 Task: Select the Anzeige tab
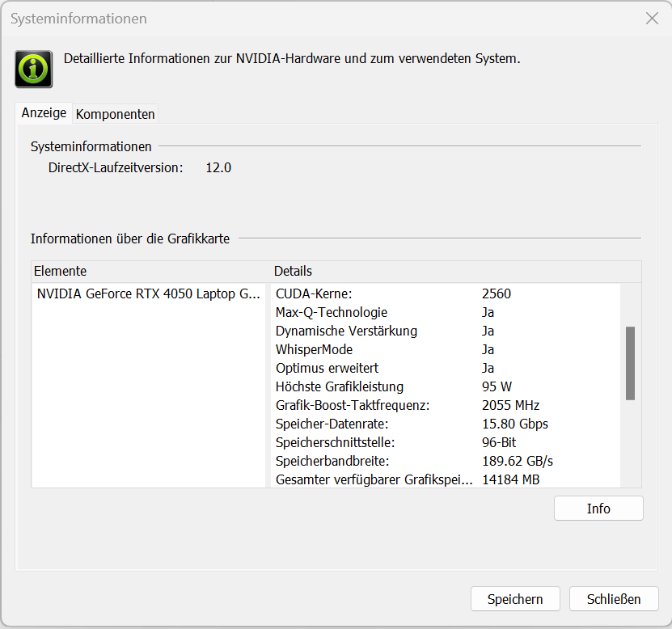point(44,113)
